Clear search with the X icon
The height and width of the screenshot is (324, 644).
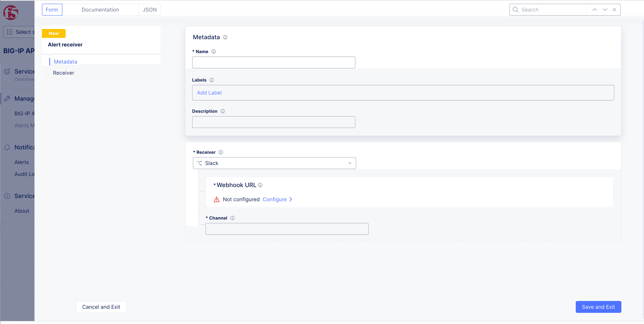click(614, 10)
